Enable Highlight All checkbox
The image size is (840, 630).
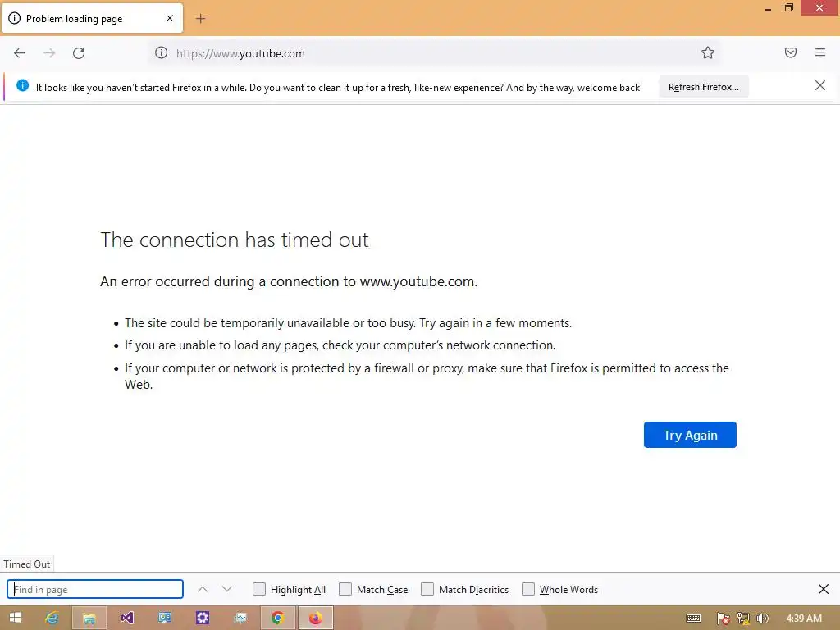point(258,589)
